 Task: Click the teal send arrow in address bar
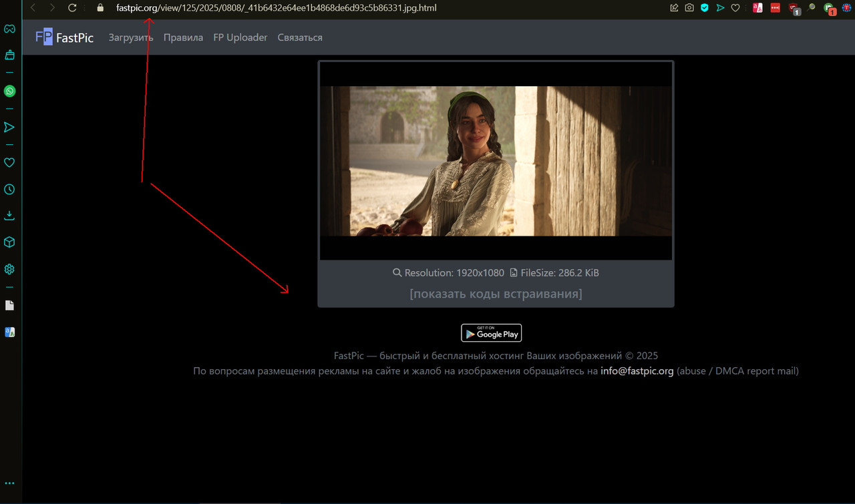tap(719, 8)
